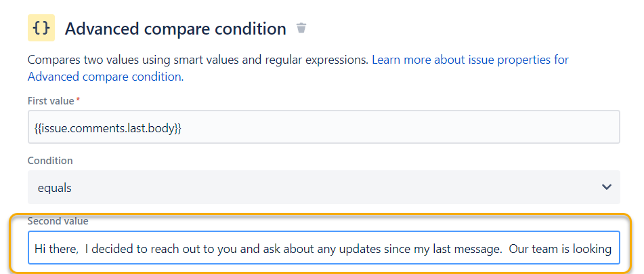Viewport: 644px width, 274px height.
Task: Click the curly braces condition icon
Action: [x=41, y=28]
